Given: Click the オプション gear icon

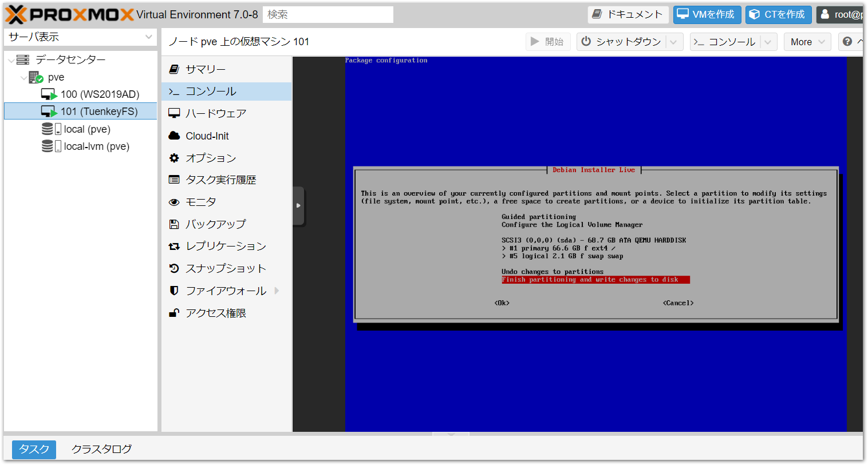Looking at the screenshot, I should [x=174, y=158].
